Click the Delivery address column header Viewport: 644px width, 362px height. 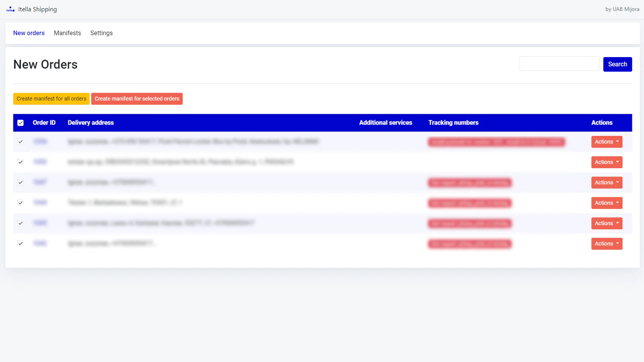pyautogui.click(x=91, y=123)
